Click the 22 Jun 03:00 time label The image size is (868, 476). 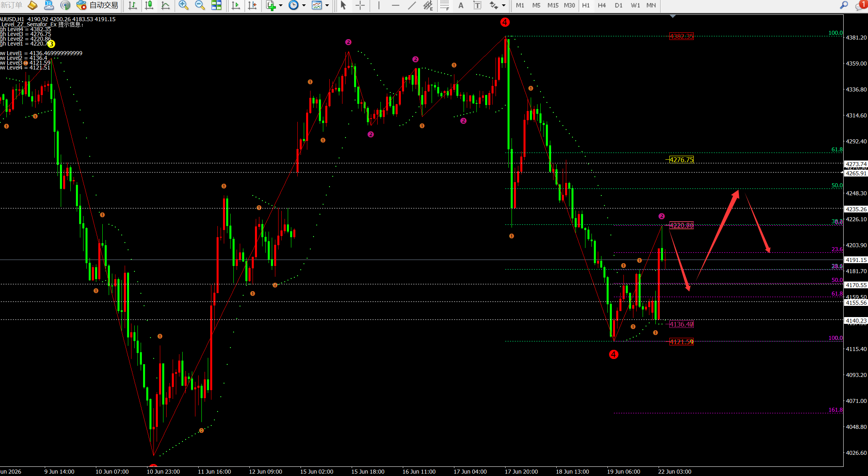tap(675, 472)
